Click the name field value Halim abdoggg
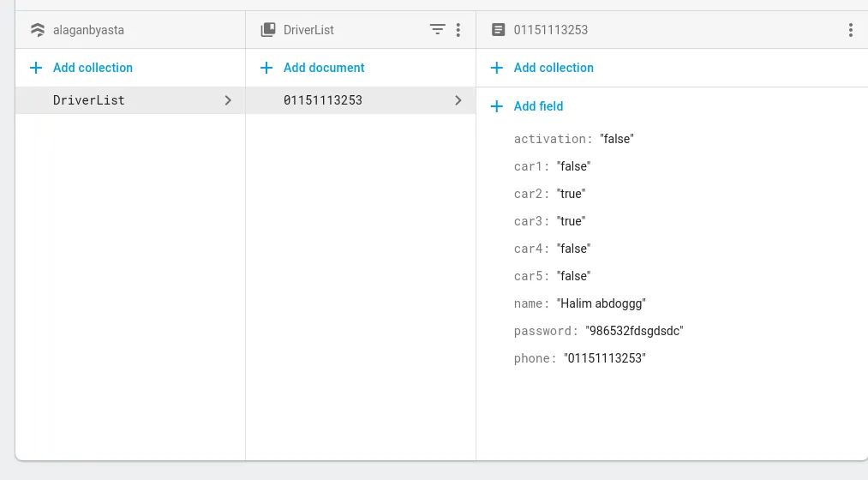 tap(602, 303)
